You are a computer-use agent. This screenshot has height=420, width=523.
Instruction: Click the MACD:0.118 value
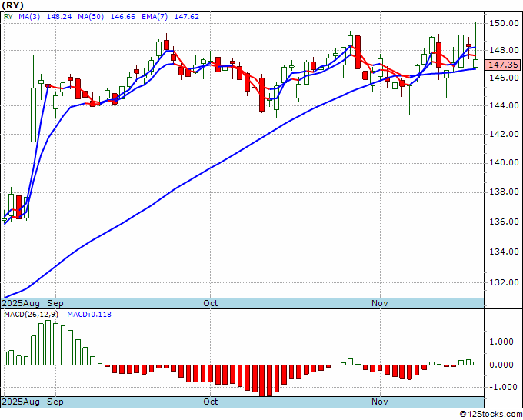[x=89, y=315]
